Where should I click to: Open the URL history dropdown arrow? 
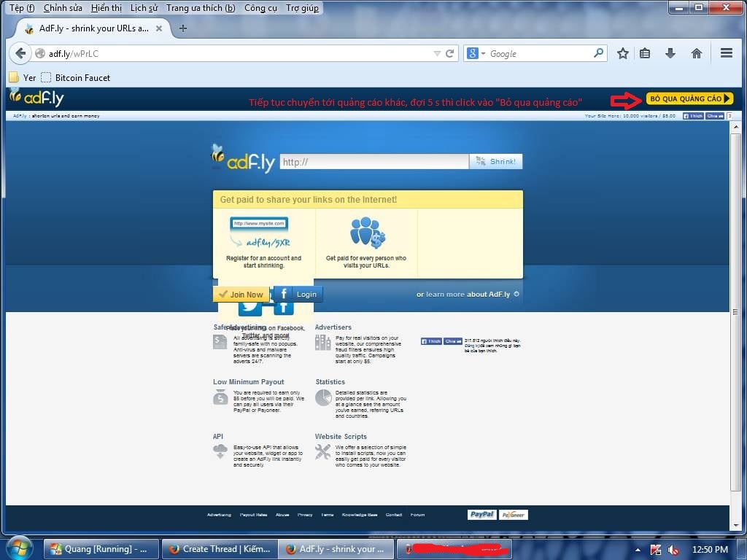pos(437,54)
